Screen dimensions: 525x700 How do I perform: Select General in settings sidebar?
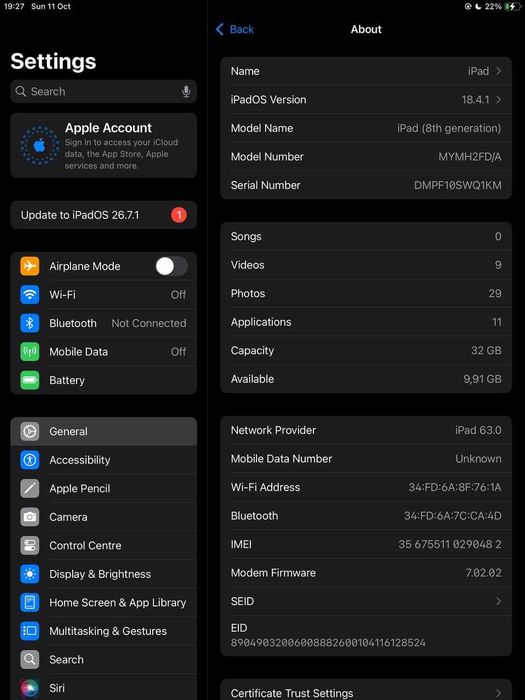104,431
